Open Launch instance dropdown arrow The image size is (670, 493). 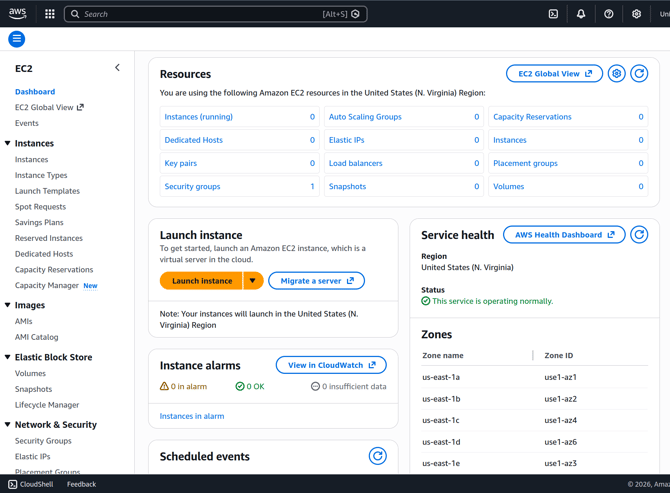(x=254, y=281)
